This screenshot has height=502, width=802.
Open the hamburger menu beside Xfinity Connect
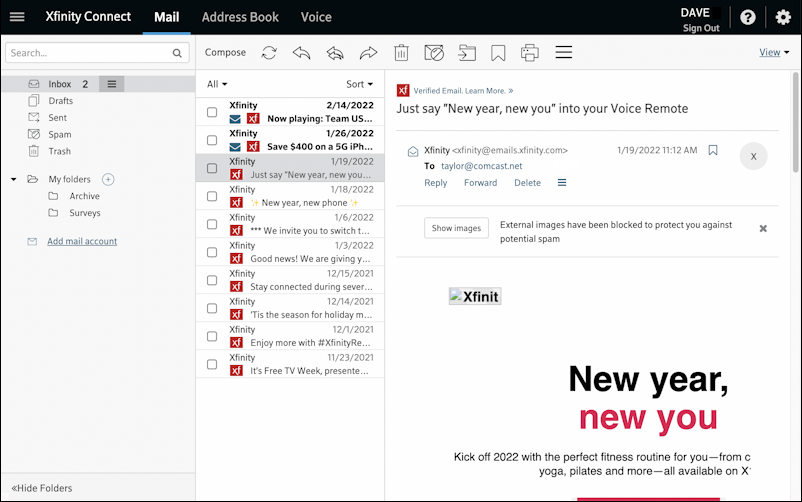[17, 17]
